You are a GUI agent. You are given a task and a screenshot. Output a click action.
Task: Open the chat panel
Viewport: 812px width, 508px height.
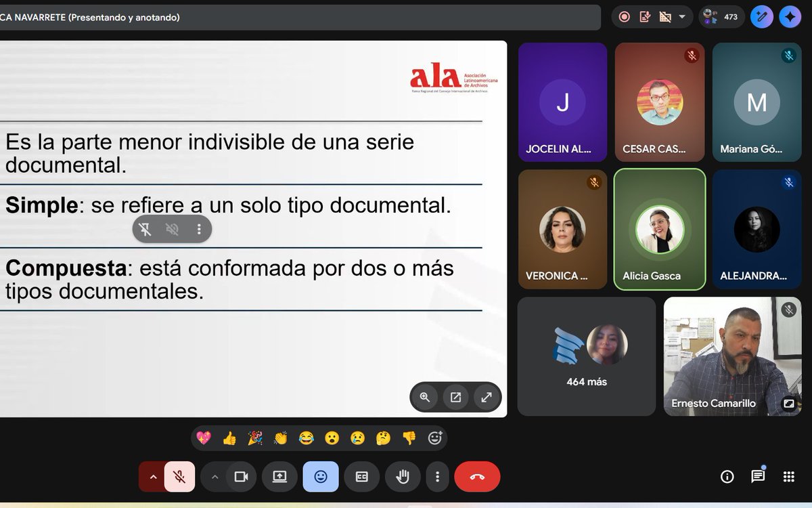tap(758, 477)
